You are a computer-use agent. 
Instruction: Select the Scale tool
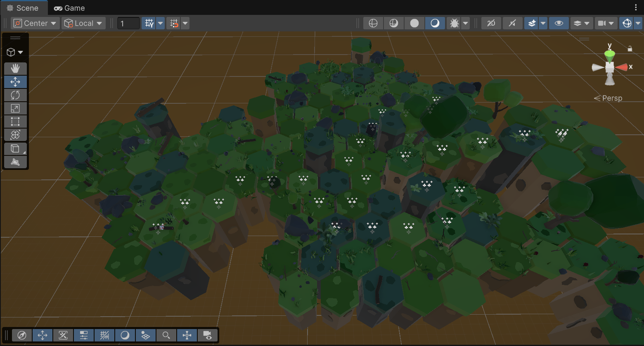click(15, 108)
